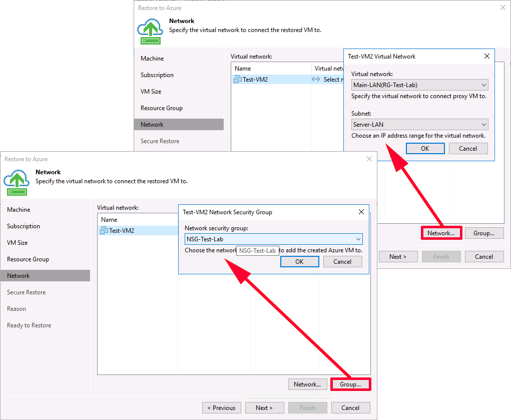Click the cloud upload icon in foreground wizard header
Screen dimensions: 511x420
tap(16, 182)
